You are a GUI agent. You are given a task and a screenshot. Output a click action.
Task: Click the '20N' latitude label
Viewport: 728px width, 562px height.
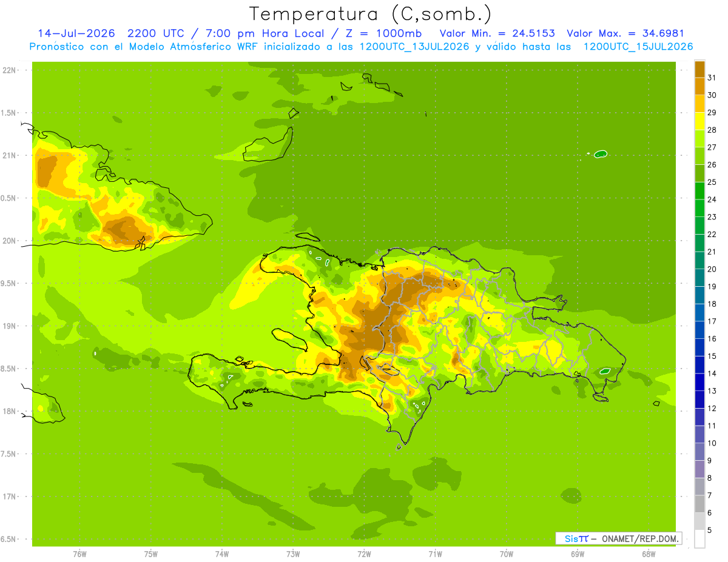(8, 241)
